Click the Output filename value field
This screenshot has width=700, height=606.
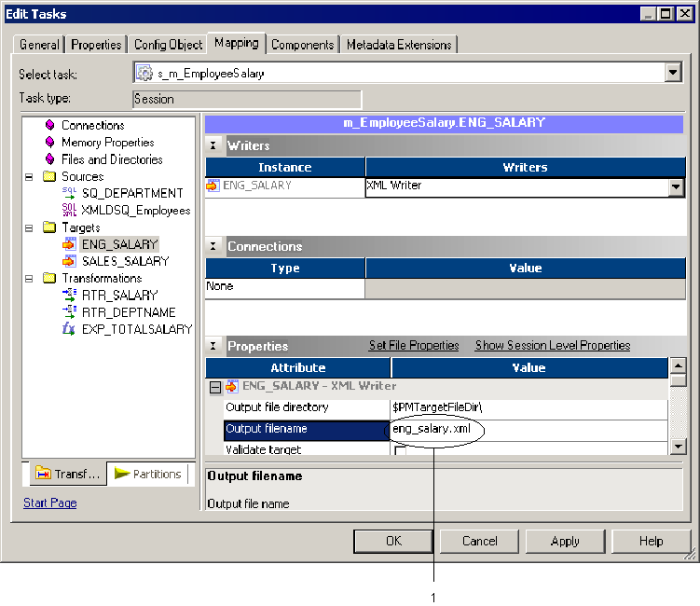tap(528, 430)
